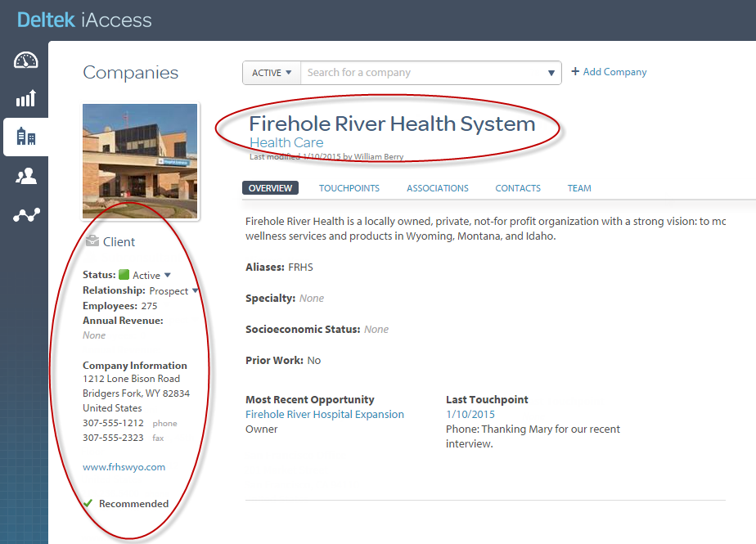Switch to the Associations tab
756x544 pixels.
coord(438,188)
